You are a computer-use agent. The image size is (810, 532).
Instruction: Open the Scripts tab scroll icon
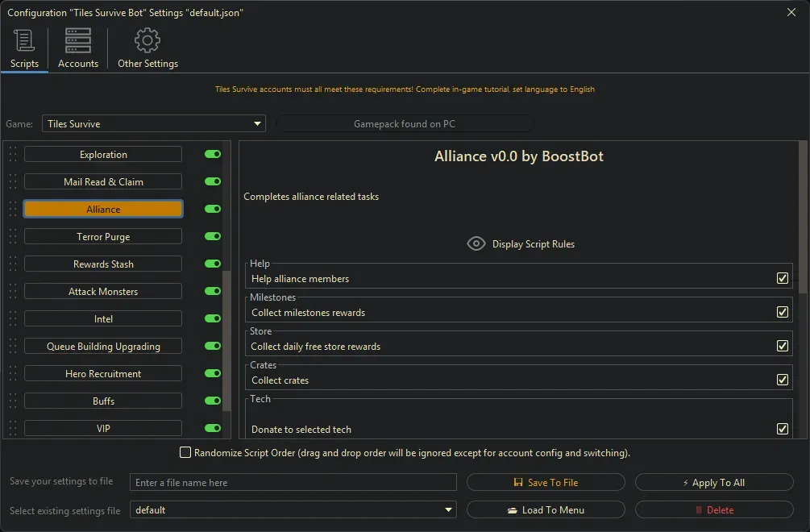(24, 40)
